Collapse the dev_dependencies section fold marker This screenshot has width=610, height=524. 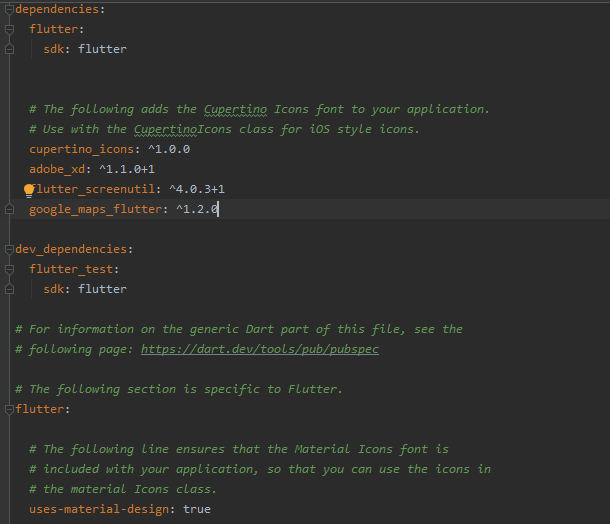pos(9,249)
